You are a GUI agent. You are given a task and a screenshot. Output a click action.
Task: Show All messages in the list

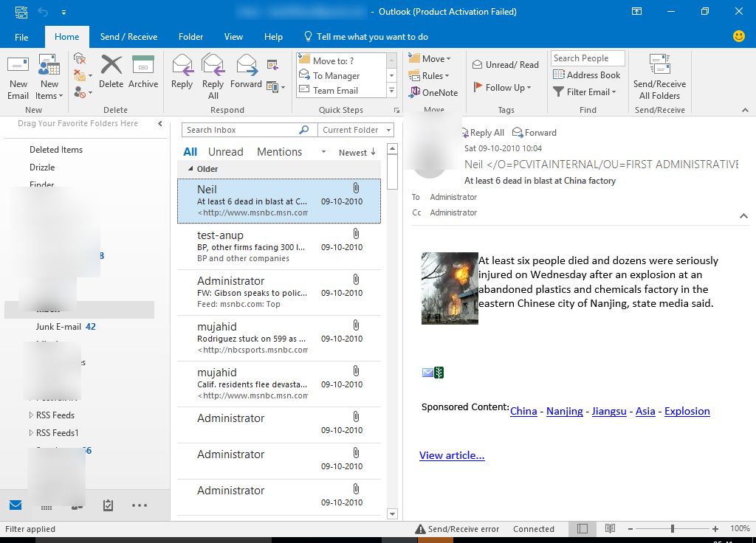tap(190, 152)
